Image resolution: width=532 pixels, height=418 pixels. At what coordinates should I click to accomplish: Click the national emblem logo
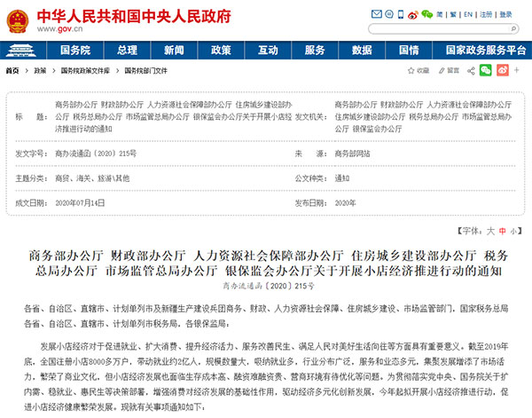pyautogui.click(x=18, y=21)
